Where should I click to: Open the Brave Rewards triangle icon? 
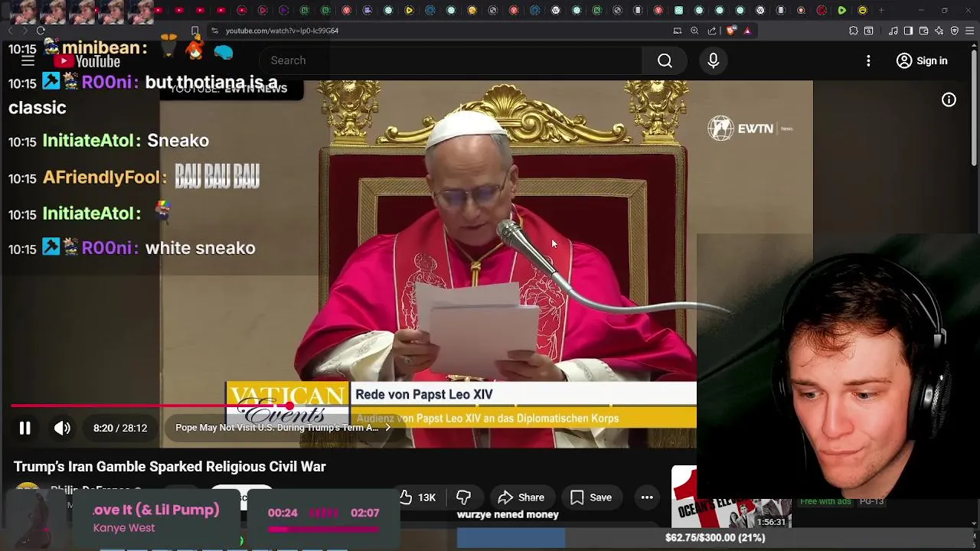tap(747, 31)
